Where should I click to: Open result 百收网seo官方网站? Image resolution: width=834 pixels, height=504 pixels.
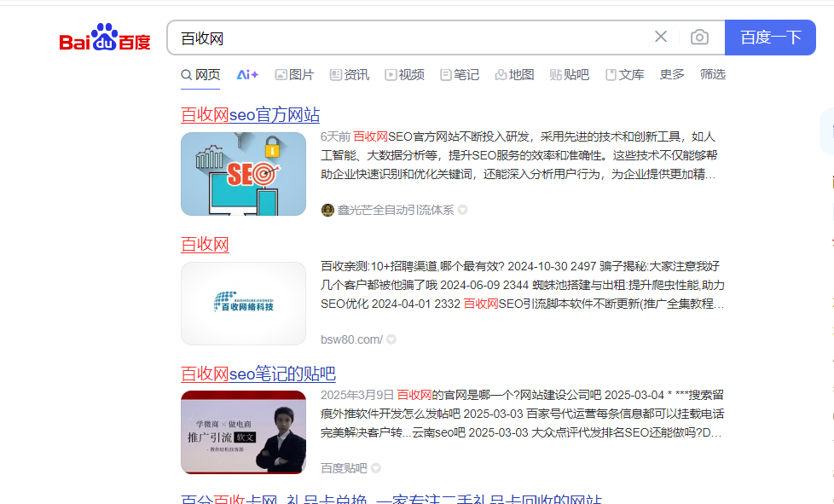click(x=250, y=115)
